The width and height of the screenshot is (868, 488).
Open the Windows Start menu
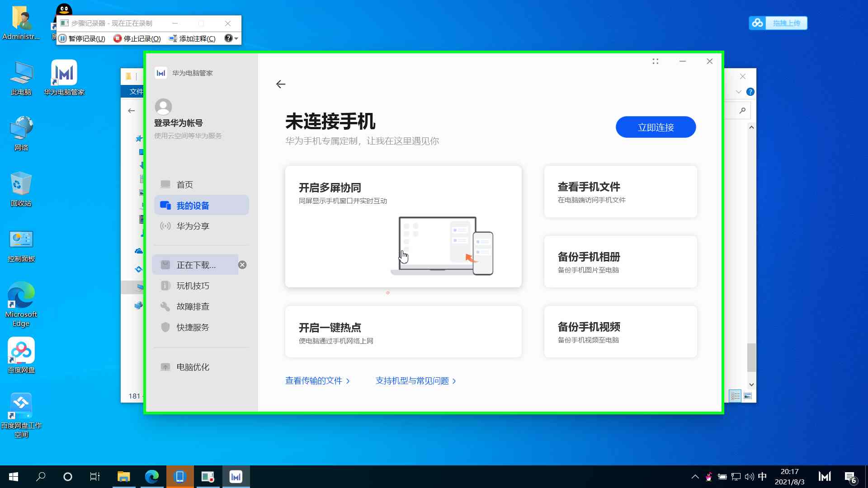coord(13,476)
